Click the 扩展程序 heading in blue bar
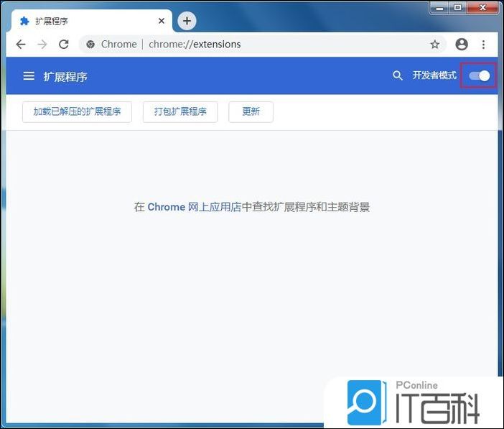The height and width of the screenshot is (429, 504). [65, 77]
